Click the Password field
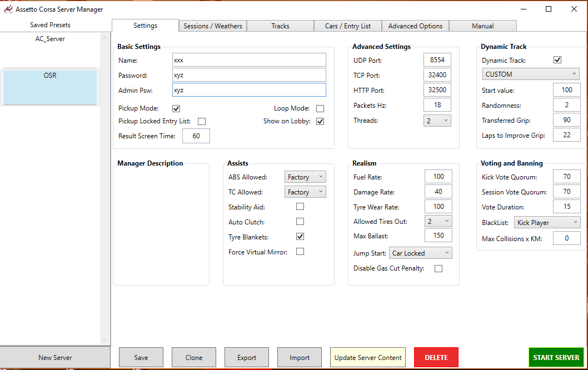 click(x=249, y=75)
